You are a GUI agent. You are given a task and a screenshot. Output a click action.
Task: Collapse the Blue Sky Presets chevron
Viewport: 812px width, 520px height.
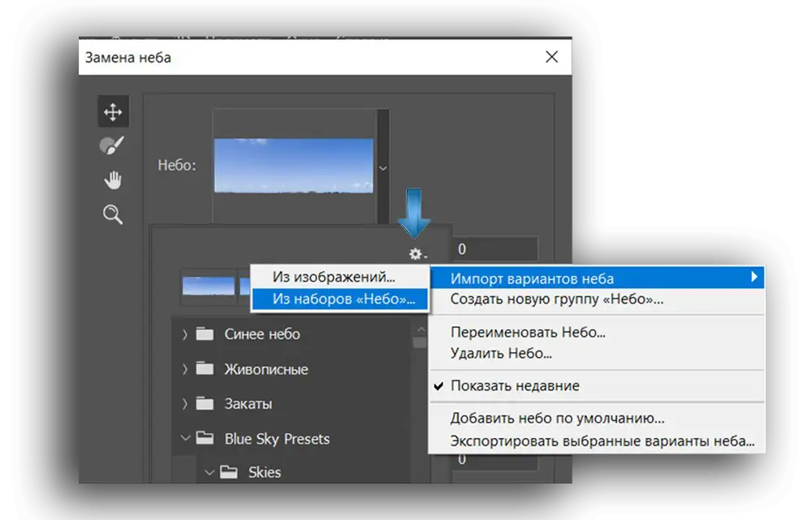coord(185,439)
